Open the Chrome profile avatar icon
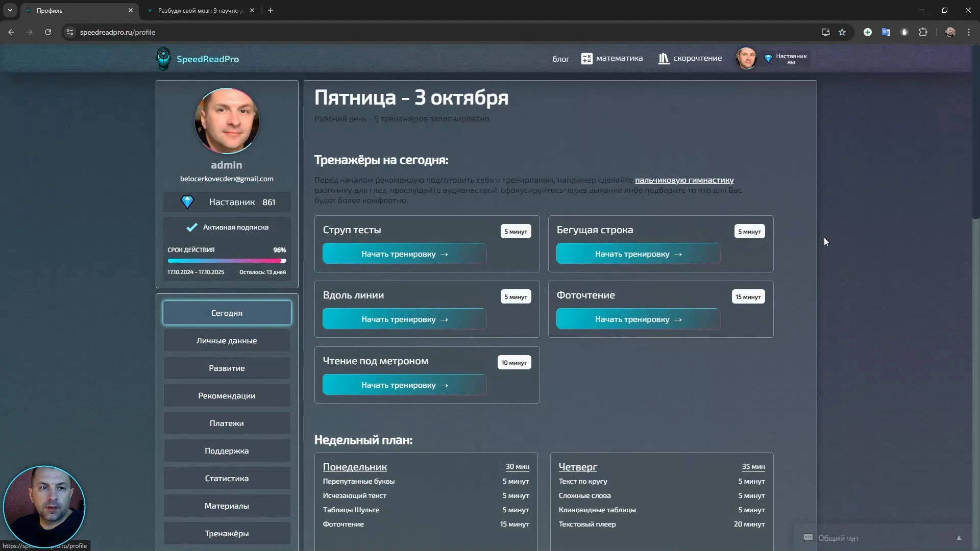This screenshot has height=551, width=980. (x=950, y=32)
